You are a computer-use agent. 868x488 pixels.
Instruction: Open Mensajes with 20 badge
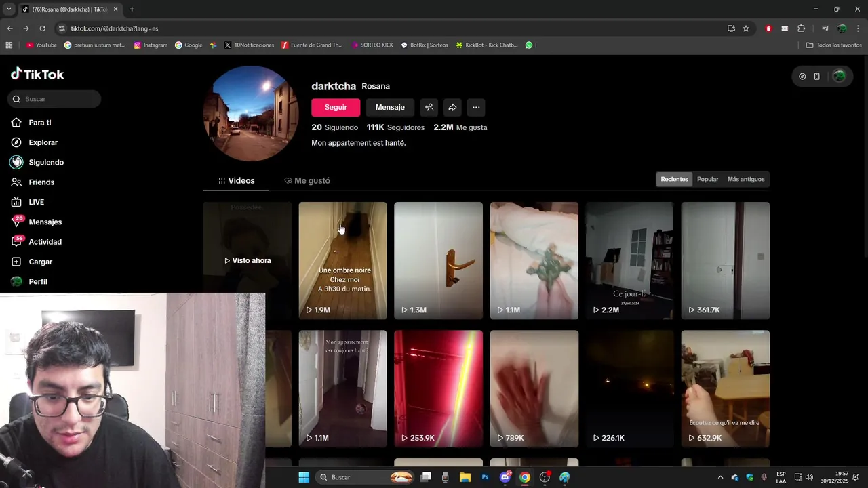point(45,222)
